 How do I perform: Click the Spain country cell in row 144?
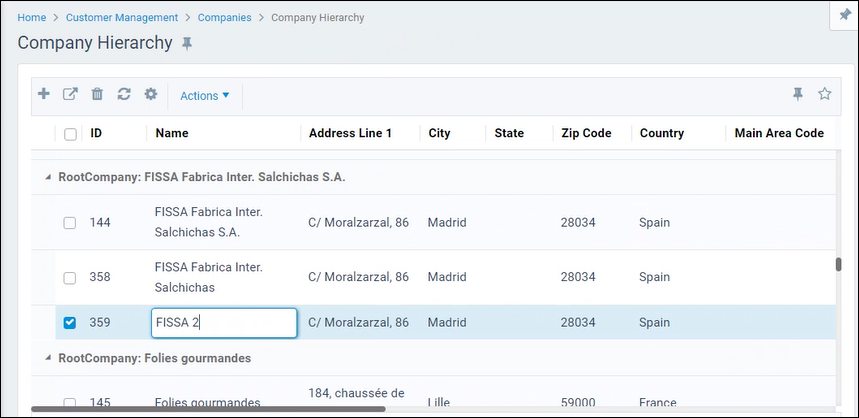click(654, 222)
